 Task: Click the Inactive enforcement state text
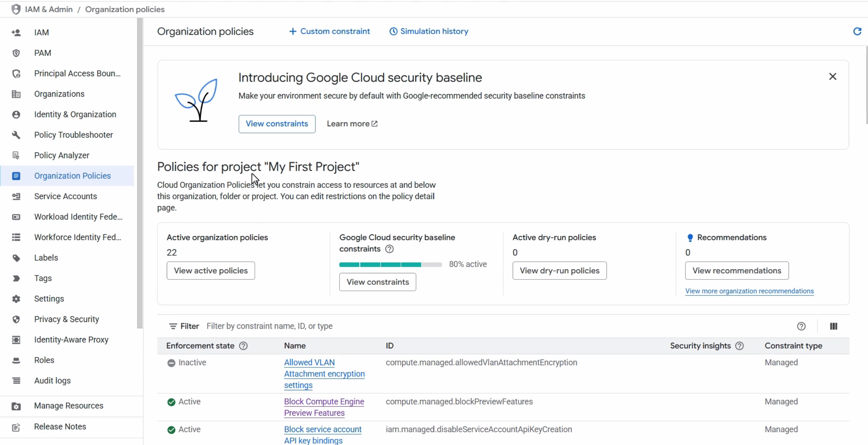point(192,362)
